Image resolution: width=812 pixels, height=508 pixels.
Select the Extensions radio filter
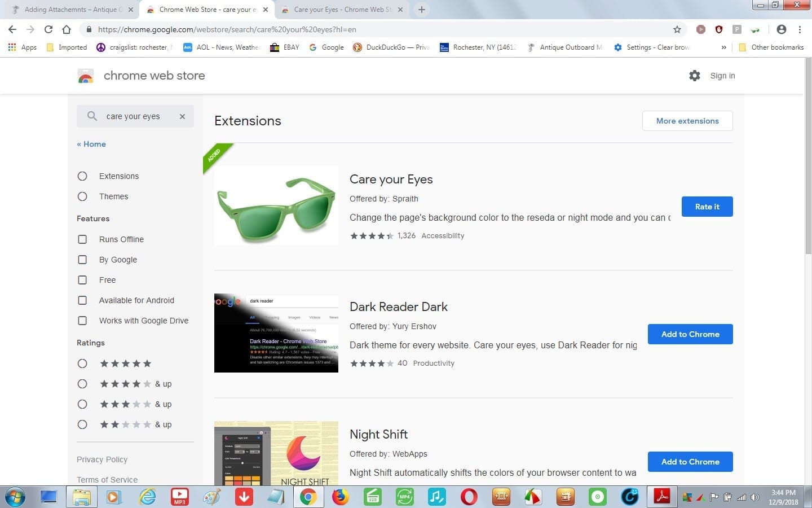click(x=82, y=176)
